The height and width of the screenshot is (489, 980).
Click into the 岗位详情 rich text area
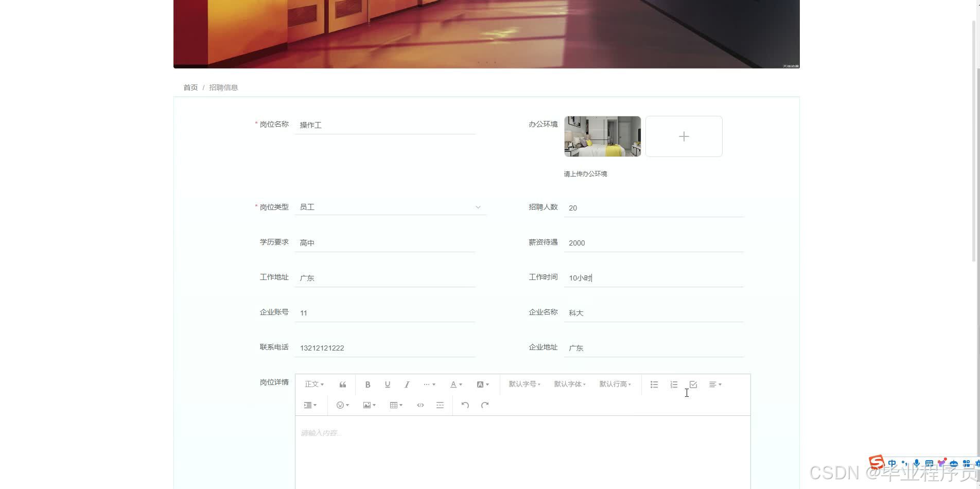[523, 452]
